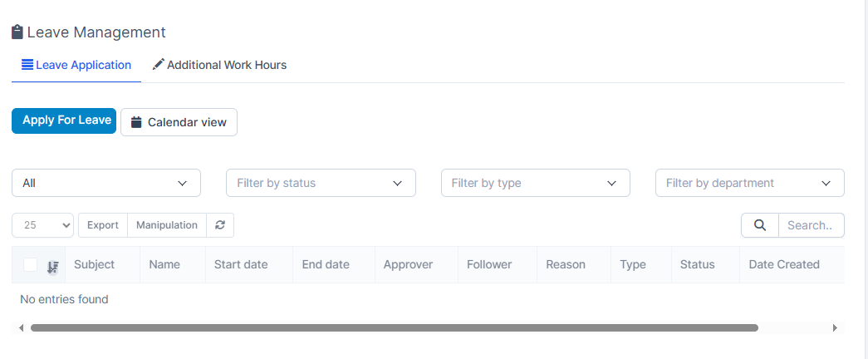The height and width of the screenshot is (359, 868).
Task: Switch to the Leave Application tab
Action: [x=76, y=65]
